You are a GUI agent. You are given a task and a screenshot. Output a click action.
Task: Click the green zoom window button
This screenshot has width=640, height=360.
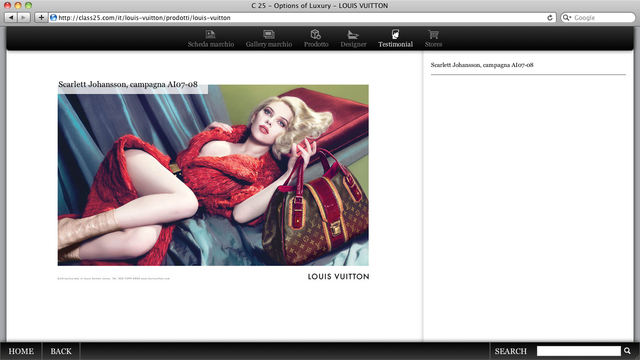coord(28,5)
